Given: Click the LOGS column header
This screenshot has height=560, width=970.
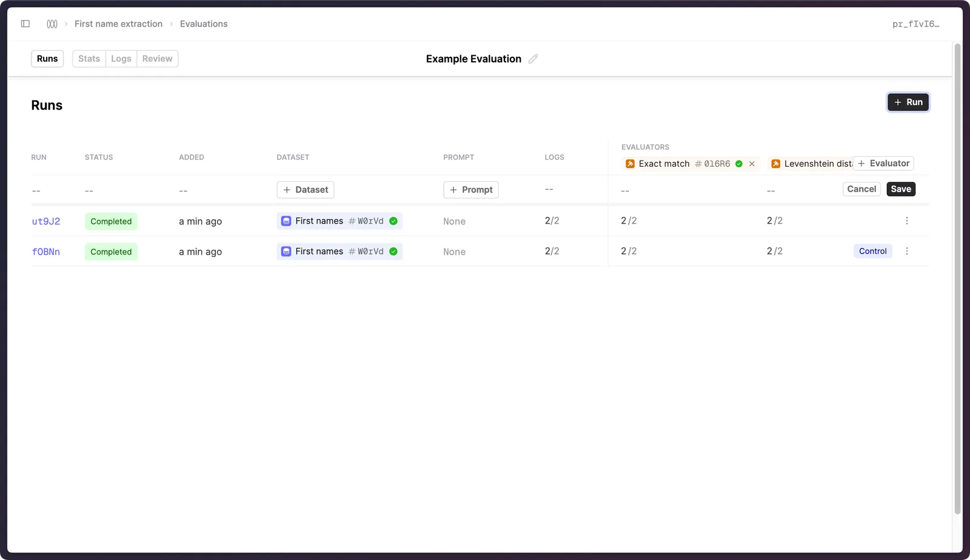Looking at the screenshot, I should pyautogui.click(x=554, y=157).
